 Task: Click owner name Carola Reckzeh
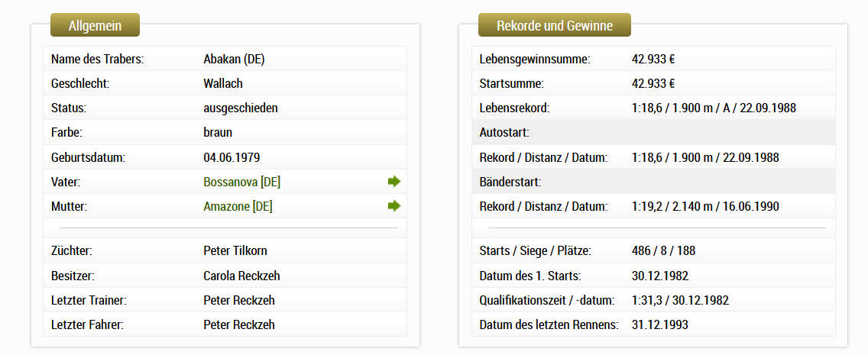pos(242,276)
